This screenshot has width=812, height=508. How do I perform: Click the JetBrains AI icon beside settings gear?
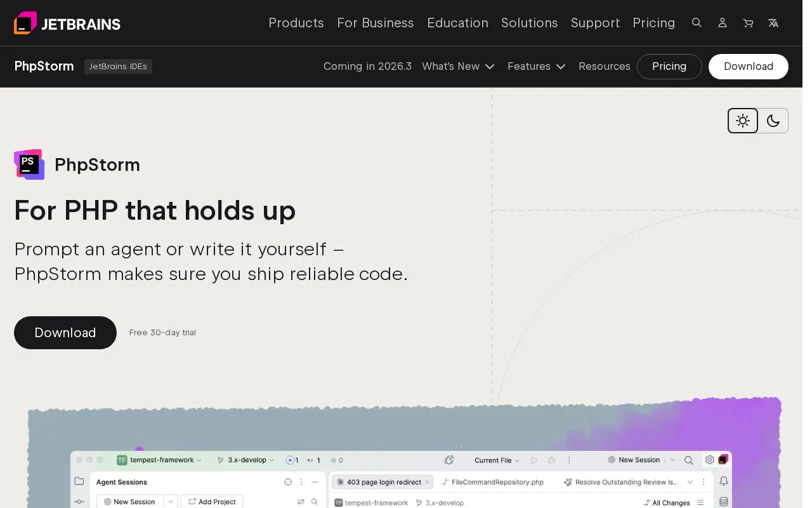(x=723, y=460)
